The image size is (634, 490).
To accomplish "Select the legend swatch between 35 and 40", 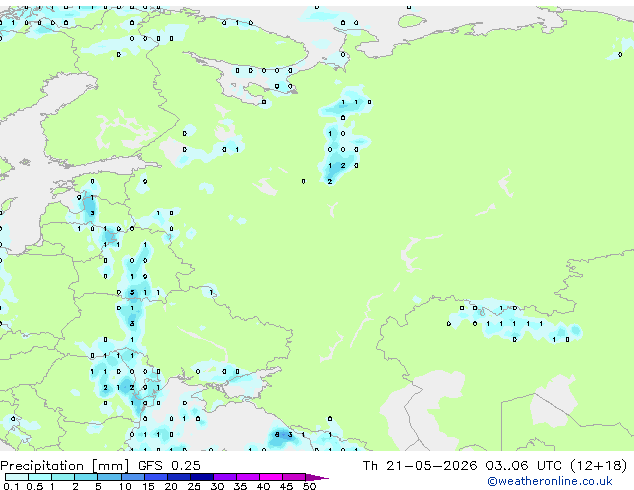I will (x=247, y=477).
